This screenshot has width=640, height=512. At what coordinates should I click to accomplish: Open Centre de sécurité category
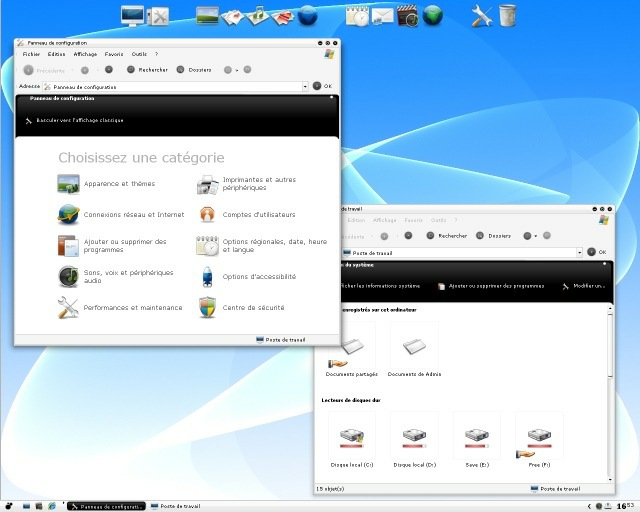pyautogui.click(x=240, y=307)
